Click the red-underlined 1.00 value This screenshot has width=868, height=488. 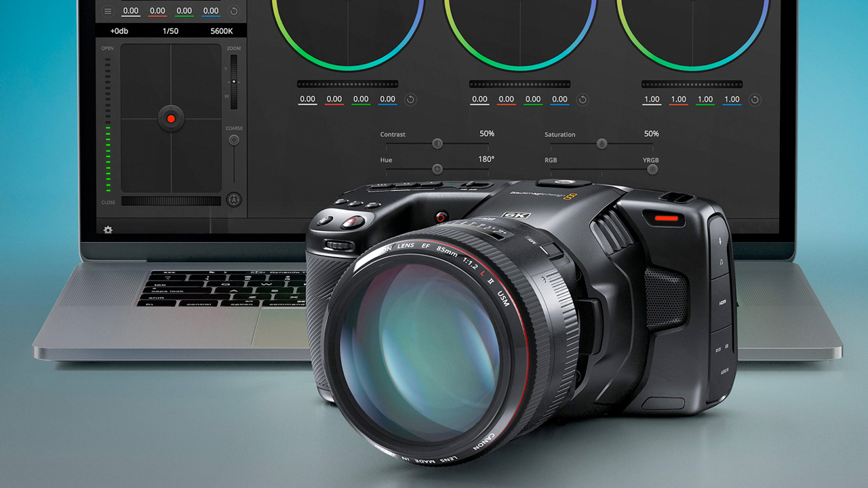click(x=679, y=100)
